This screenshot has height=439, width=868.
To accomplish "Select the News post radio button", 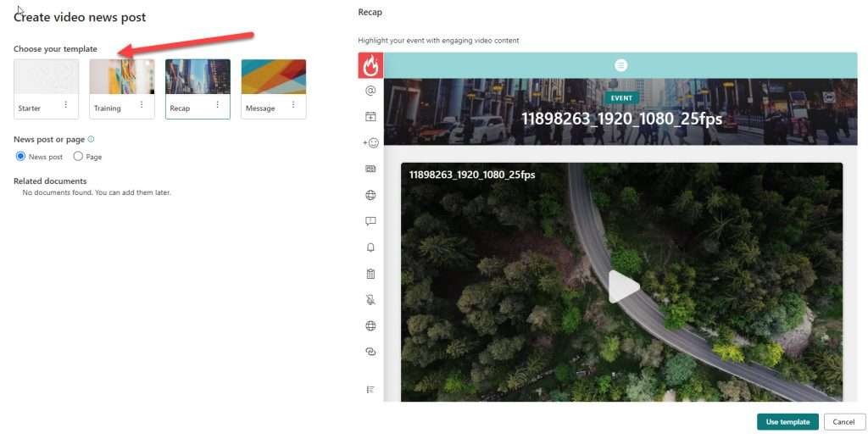I will click(20, 157).
